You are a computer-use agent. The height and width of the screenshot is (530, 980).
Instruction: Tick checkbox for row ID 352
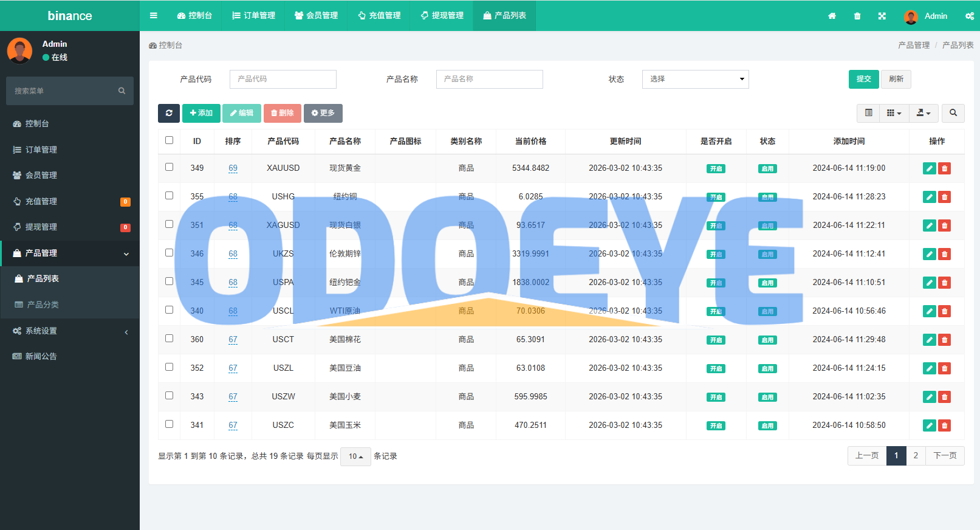pos(169,367)
